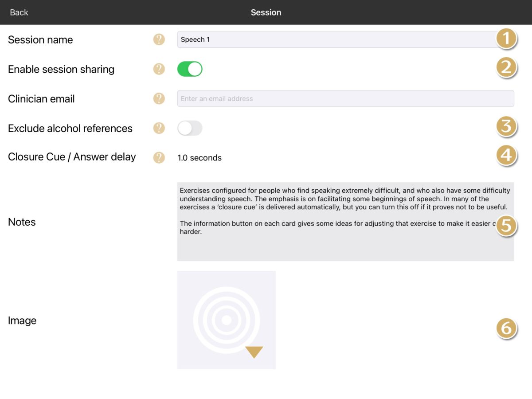Viewport: 532px width, 399px height.
Task: Enable the Exclude alcohol references switch
Action: pos(190,128)
